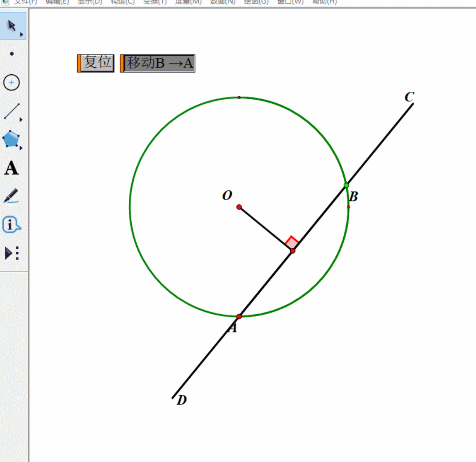Click the red right-angle marker
This screenshot has width=476, height=462.
click(291, 243)
